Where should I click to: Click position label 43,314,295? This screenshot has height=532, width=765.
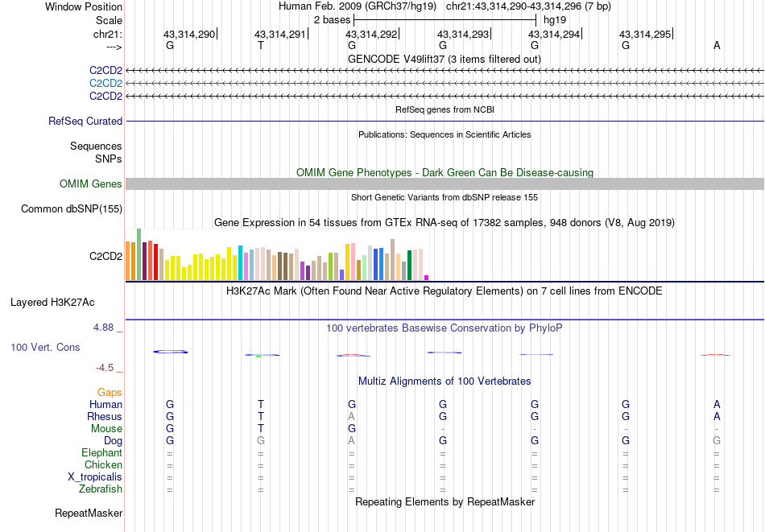tap(645, 34)
